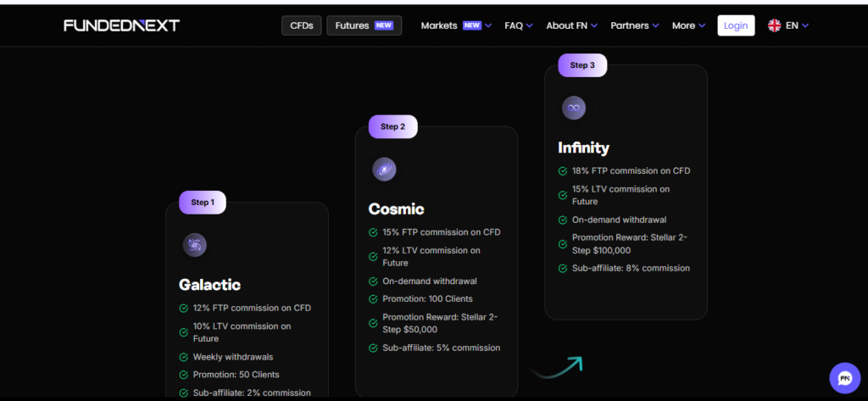868x401 pixels.
Task: Click the teal curved arrow graphic
Action: [x=557, y=367]
